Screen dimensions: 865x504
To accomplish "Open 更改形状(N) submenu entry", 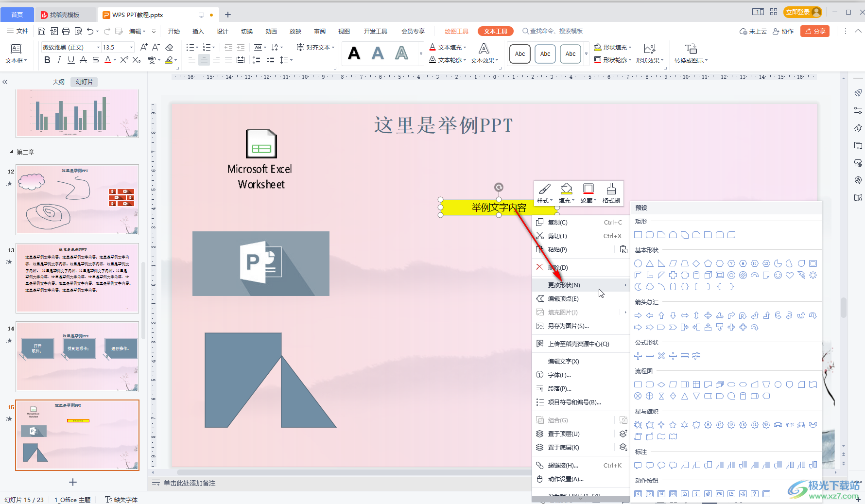I will [x=581, y=285].
